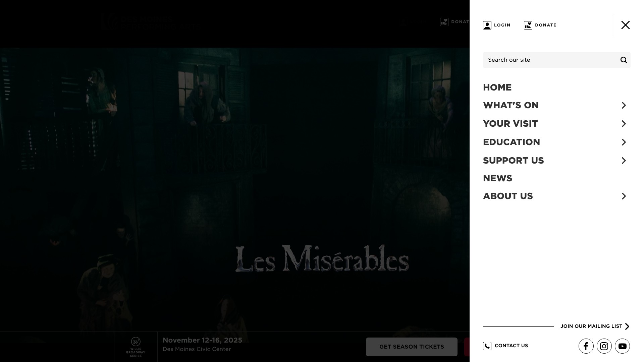The width and height of the screenshot is (644, 362).
Task: Open the Education menu item
Action: coord(511,142)
